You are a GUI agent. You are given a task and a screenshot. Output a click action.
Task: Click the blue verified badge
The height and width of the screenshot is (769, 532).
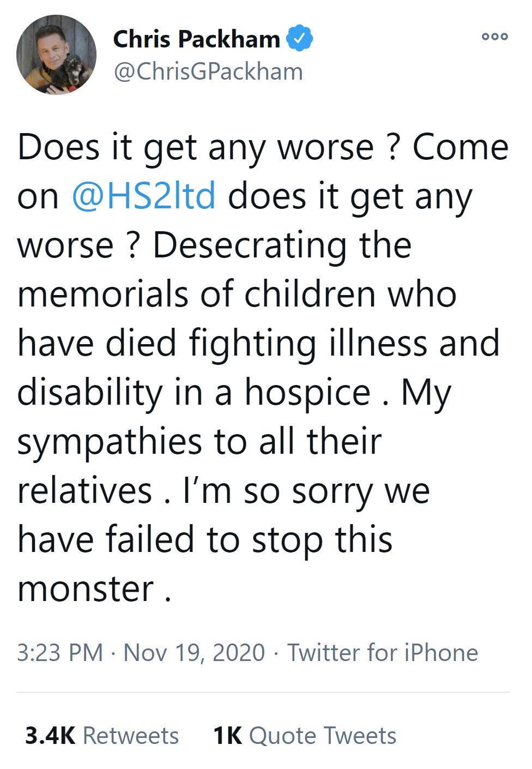[x=300, y=38]
